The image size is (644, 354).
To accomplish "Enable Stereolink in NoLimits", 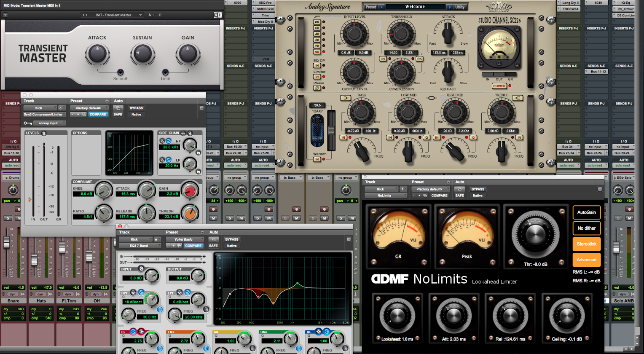I will click(x=586, y=244).
